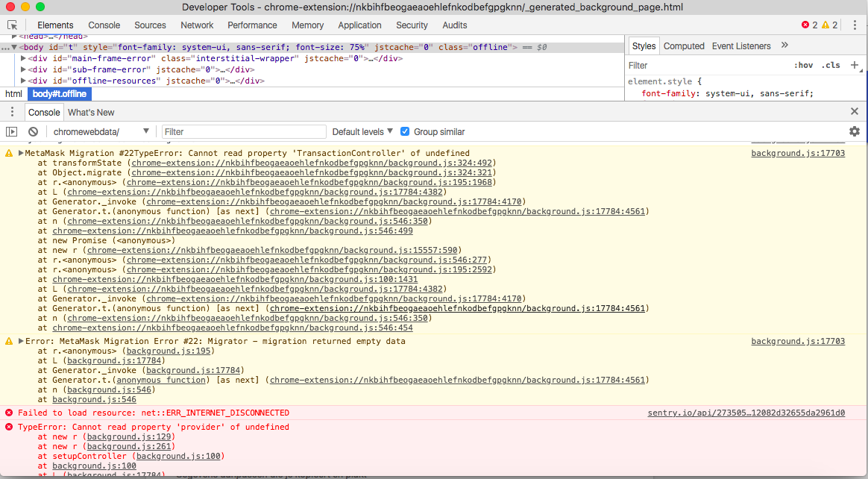Open background.js:261 link in provider error
Screen dimensions: 868x479
tap(129, 446)
